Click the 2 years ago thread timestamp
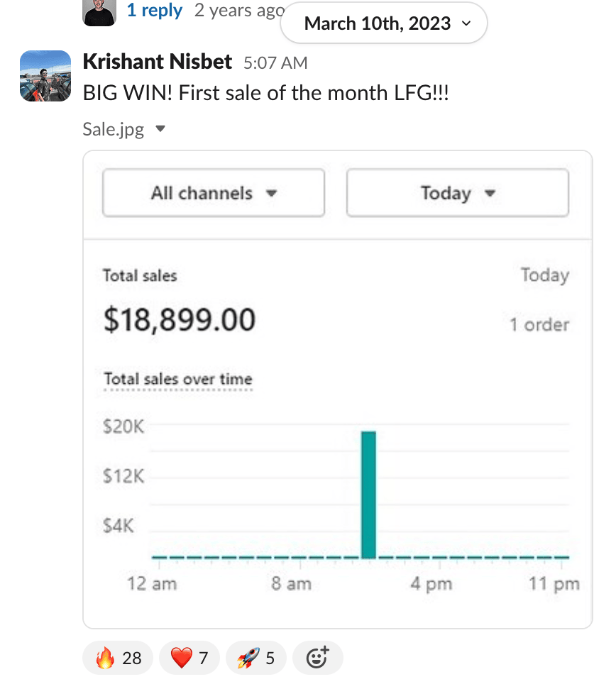 tap(238, 11)
